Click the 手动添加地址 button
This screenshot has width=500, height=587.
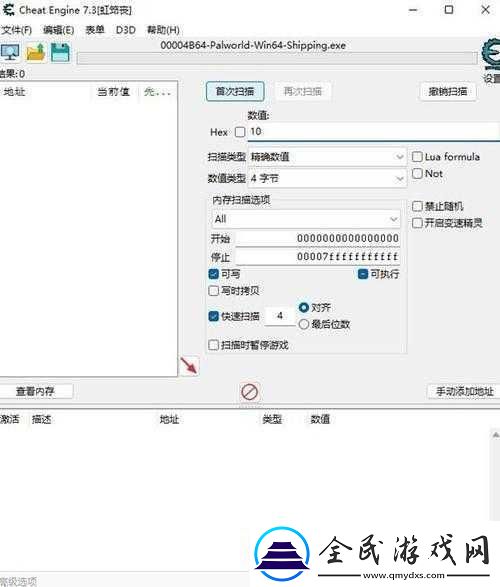tap(464, 392)
